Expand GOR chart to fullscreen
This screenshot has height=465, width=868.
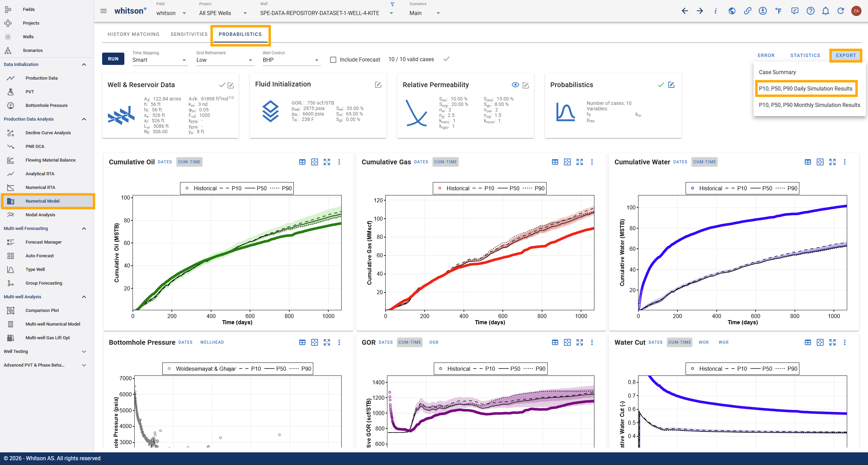580,342
